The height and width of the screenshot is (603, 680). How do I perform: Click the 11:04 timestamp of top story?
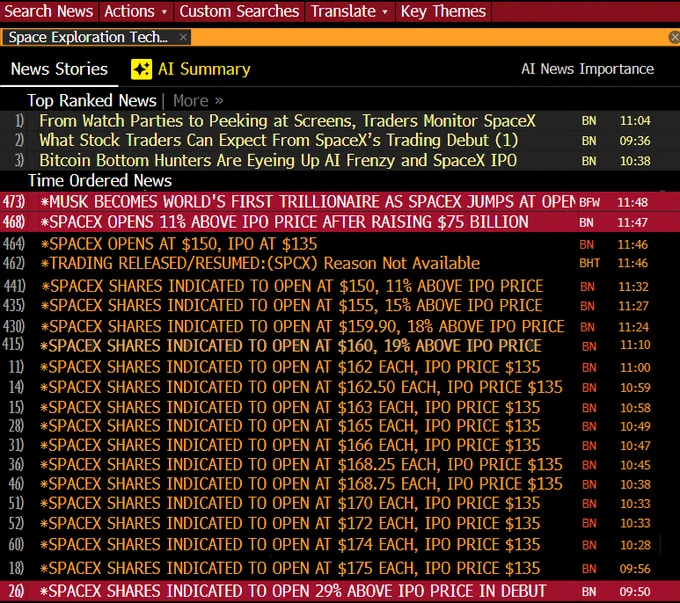pyautogui.click(x=635, y=121)
